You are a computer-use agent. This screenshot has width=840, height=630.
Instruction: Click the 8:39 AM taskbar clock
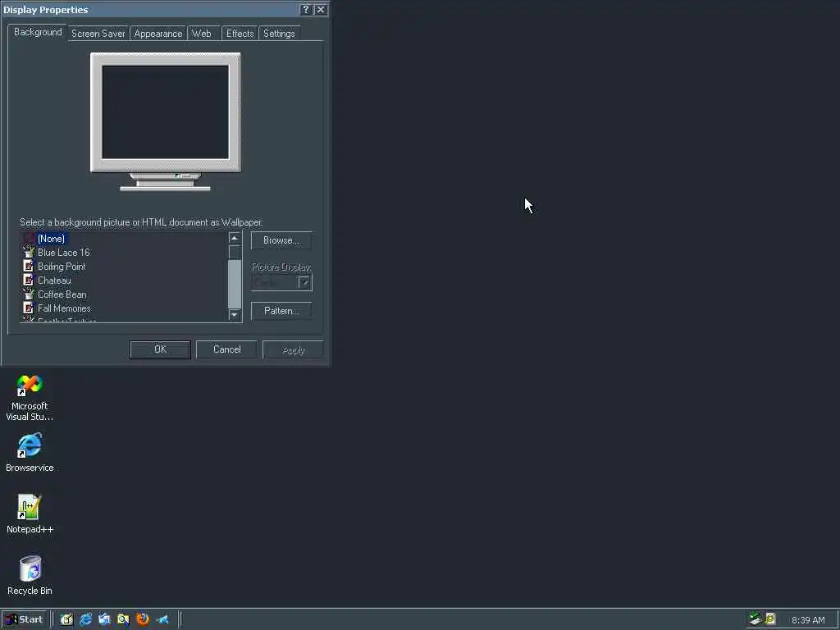coord(808,620)
